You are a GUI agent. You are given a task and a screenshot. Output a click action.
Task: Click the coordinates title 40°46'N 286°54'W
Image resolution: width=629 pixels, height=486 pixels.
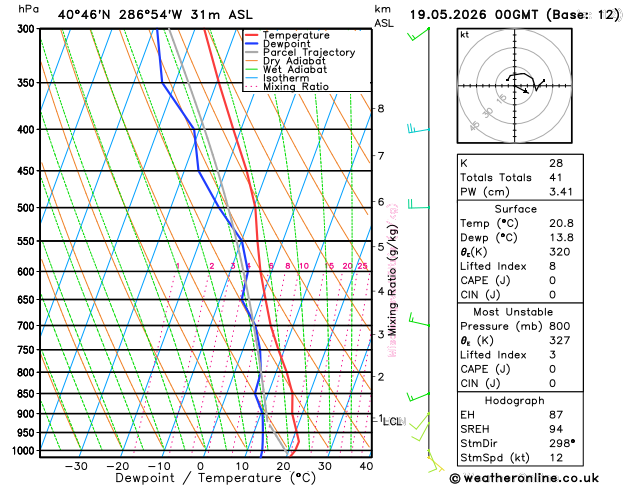click(120, 15)
